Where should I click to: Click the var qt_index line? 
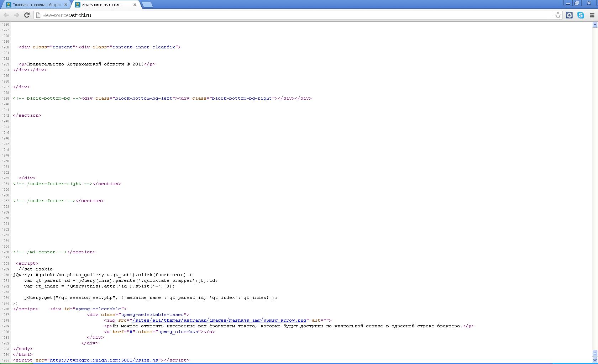pos(100,286)
